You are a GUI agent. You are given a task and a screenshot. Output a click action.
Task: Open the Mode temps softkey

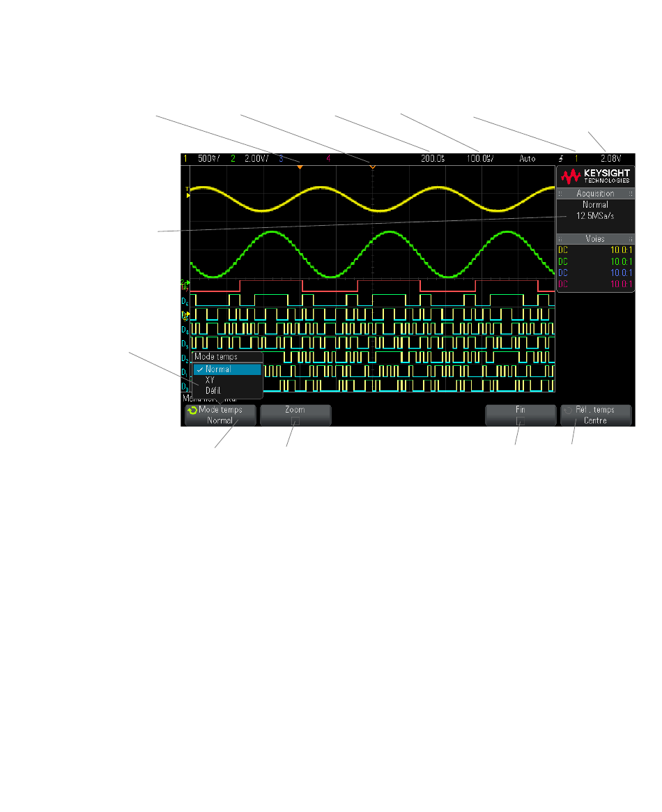click(220, 415)
